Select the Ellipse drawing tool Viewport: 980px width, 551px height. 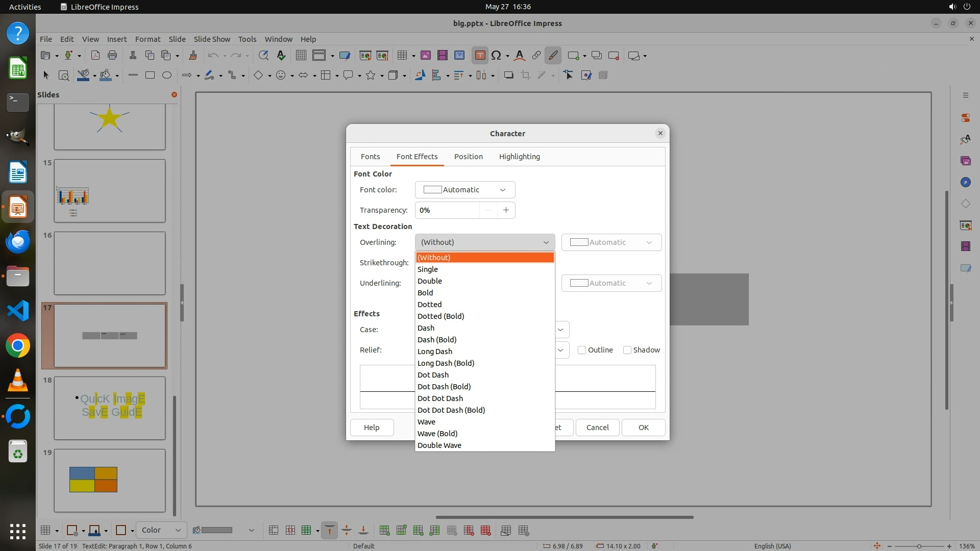pyautogui.click(x=166, y=75)
